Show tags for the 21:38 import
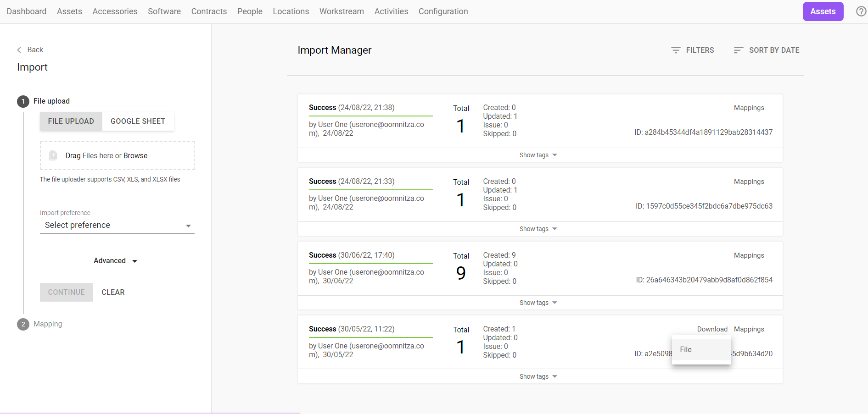The image size is (868, 414). click(x=538, y=155)
